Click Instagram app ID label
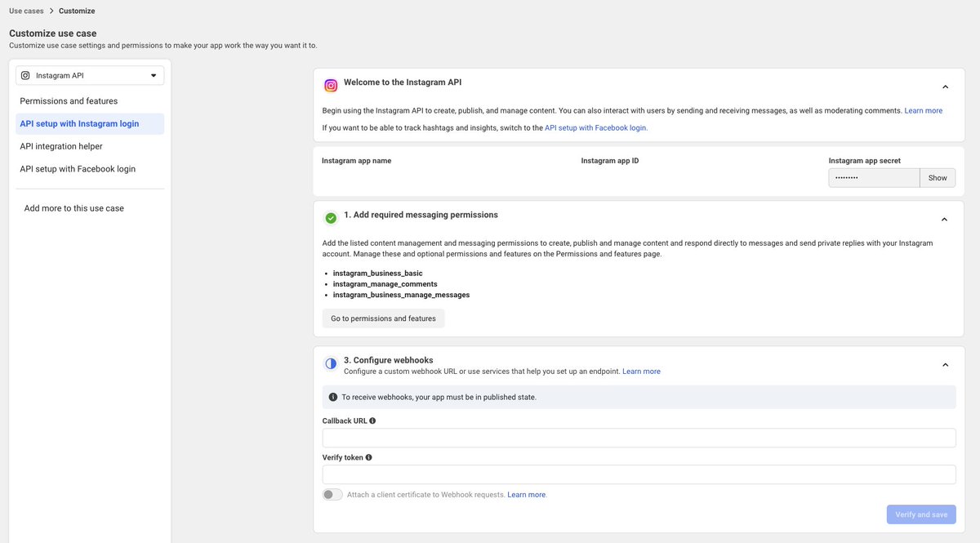This screenshot has width=980, height=543. pos(610,161)
